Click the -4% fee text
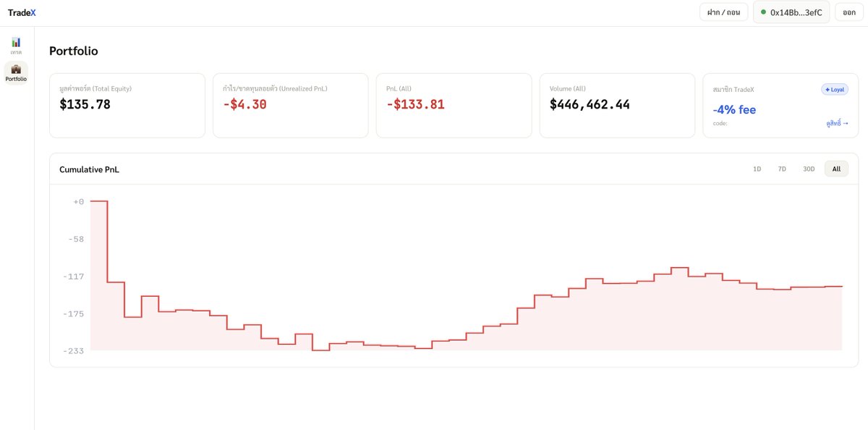The width and height of the screenshot is (868, 430). [x=734, y=110]
